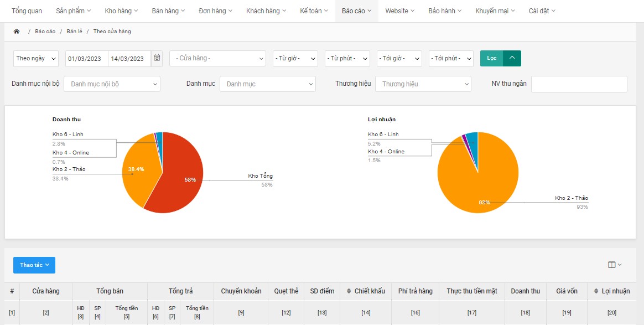This screenshot has width=644, height=325.
Task: Expand the Cửa hàng store selector
Action: pyautogui.click(x=218, y=59)
